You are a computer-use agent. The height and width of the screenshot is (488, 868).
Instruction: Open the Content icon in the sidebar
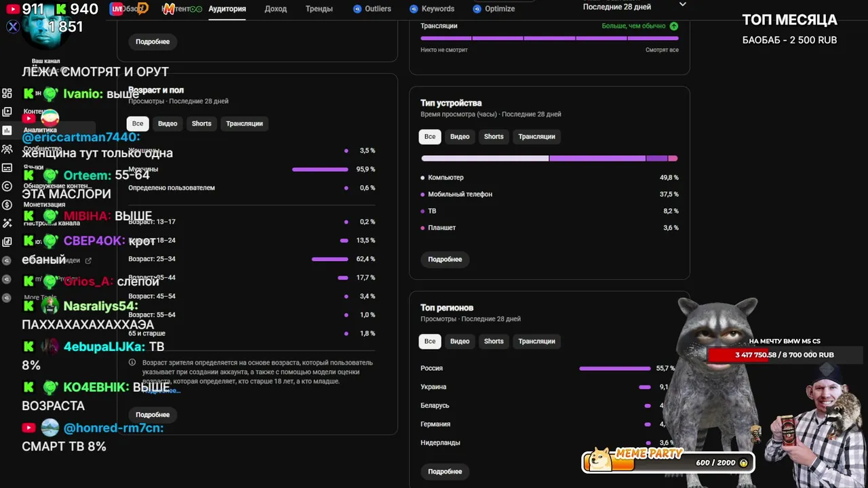(x=7, y=112)
